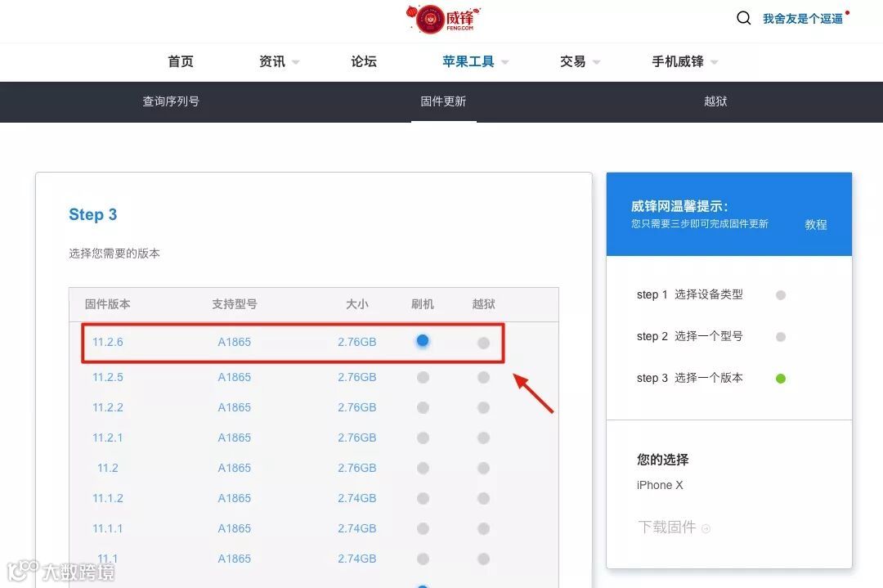Screen dimensions: 883x588
Task: Click model A1865 in the 11.2.6 row
Action: click(235, 342)
